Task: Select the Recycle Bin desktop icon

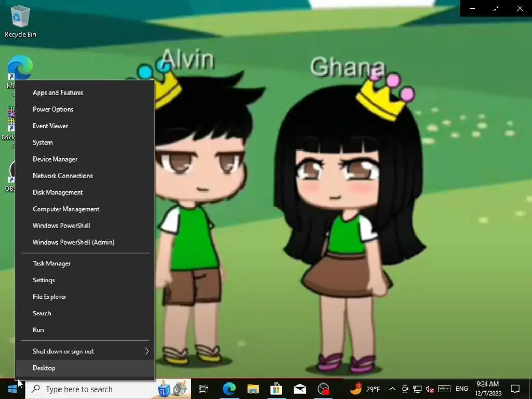Action: pos(20,22)
